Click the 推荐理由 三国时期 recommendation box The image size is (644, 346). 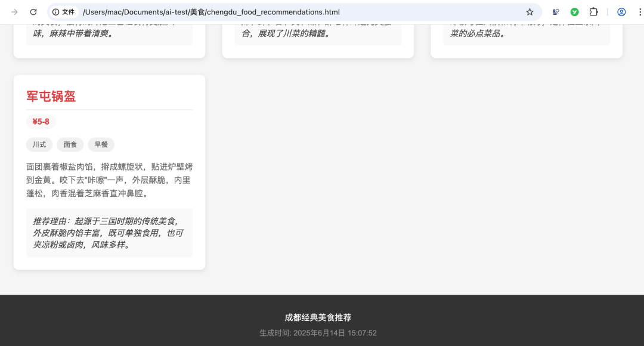pos(109,233)
